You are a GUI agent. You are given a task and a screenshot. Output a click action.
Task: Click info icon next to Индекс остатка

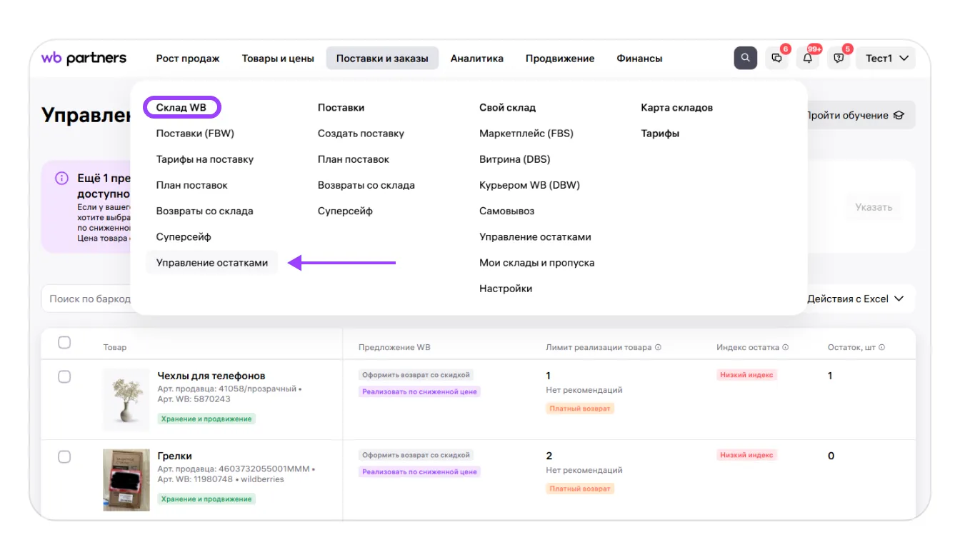click(x=785, y=347)
